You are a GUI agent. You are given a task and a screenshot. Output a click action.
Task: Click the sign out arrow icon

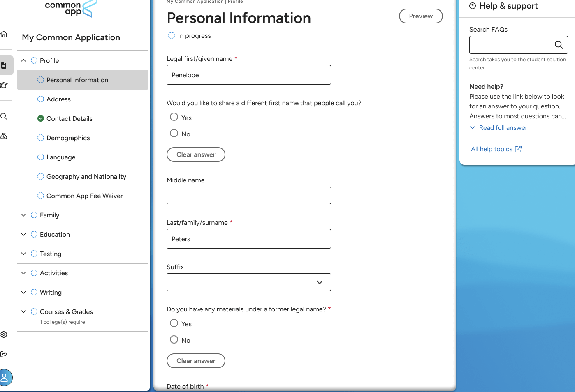coord(4,354)
